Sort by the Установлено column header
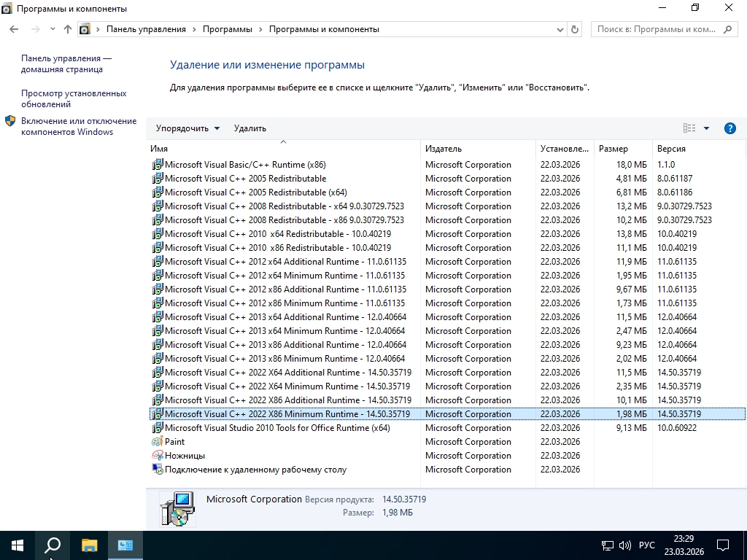 click(565, 149)
